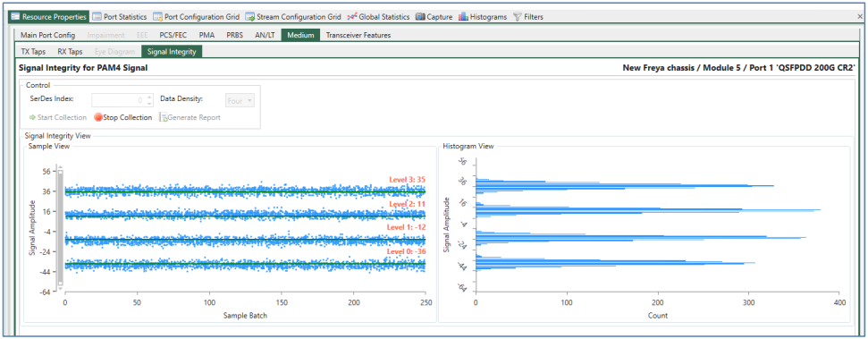
Task: Click the Start Collection button
Action: 57,117
